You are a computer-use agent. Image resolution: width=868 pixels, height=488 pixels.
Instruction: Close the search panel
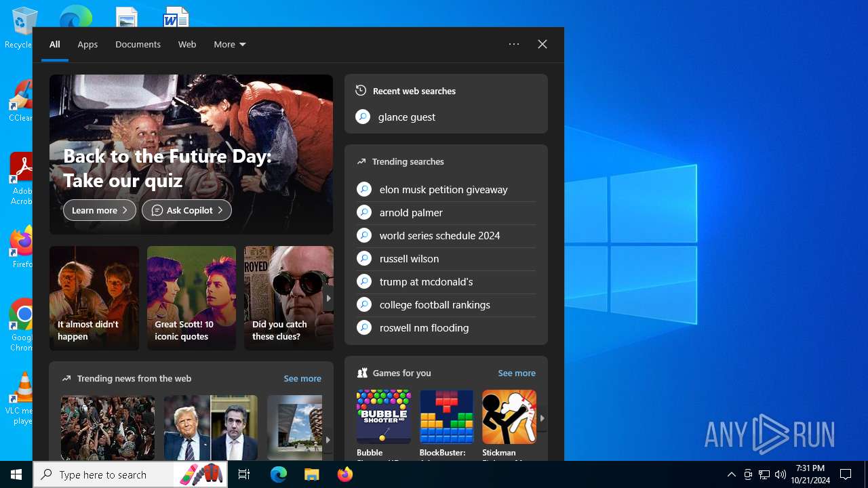(x=542, y=44)
